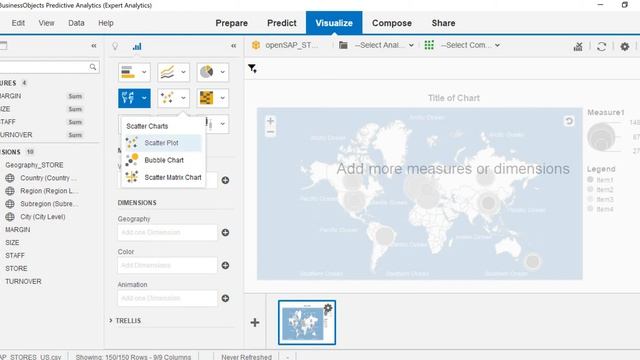640x360 pixels.
Task: Select the pie chart type icon
Action: [207, 72]
